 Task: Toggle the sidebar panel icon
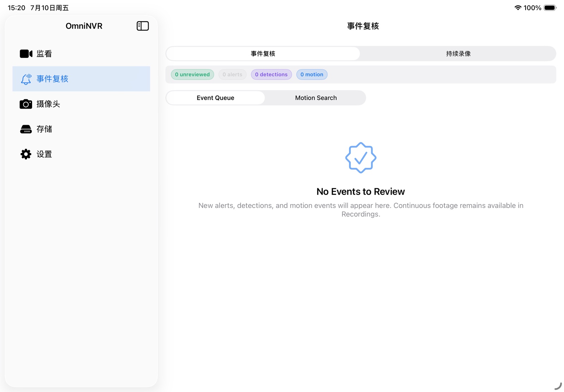[x=143, y=26]
